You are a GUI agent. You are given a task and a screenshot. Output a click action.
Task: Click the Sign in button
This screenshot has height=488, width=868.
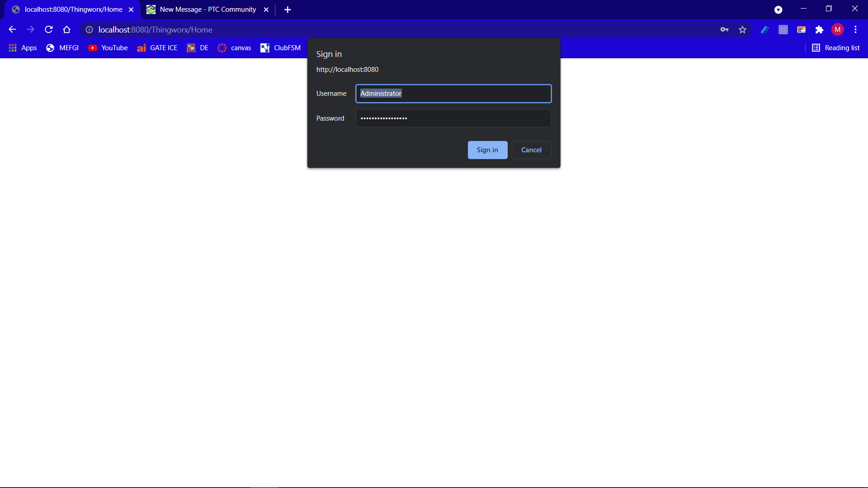click(487, 150)
